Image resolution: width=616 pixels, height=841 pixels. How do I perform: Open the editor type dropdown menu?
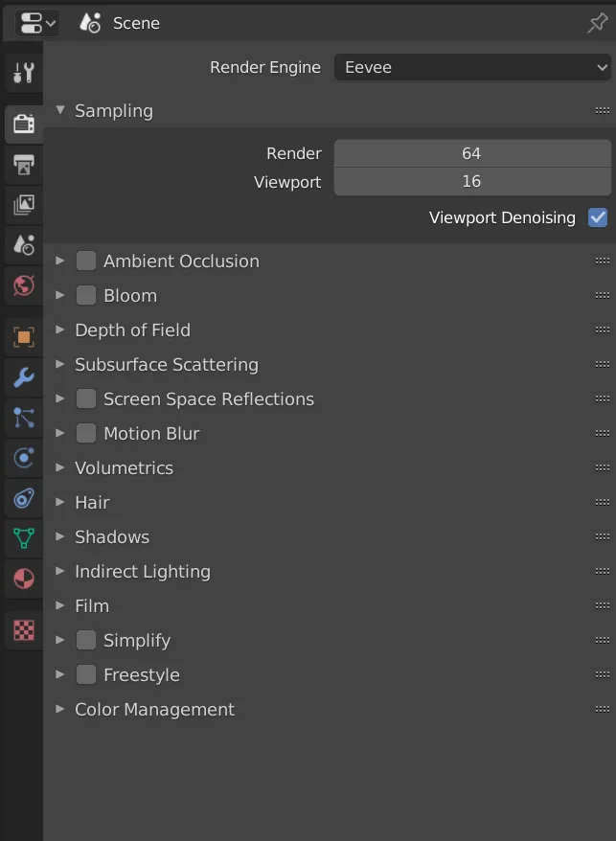36,23
